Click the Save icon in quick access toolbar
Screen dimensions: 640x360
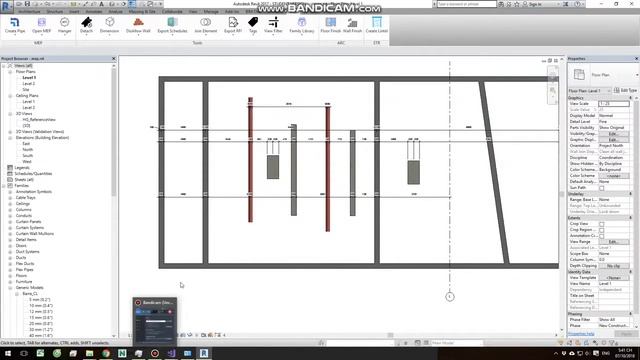pyautogui.click(x=27, y=4)
